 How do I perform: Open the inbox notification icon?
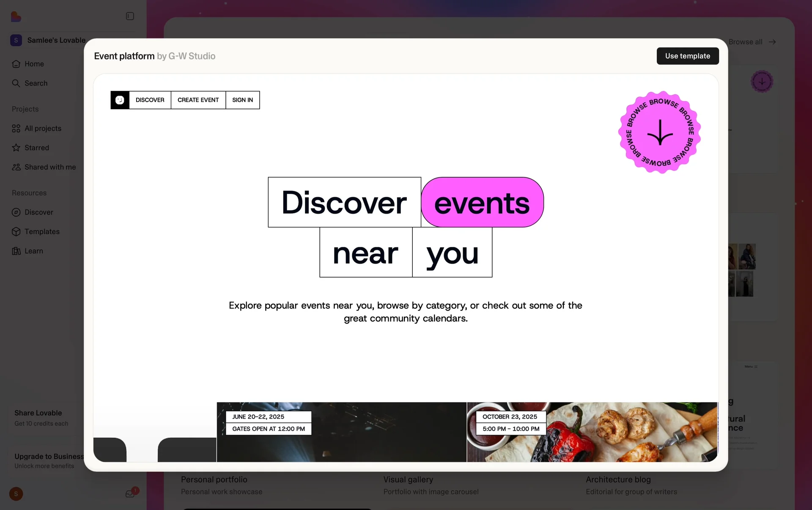click(130, 493)
